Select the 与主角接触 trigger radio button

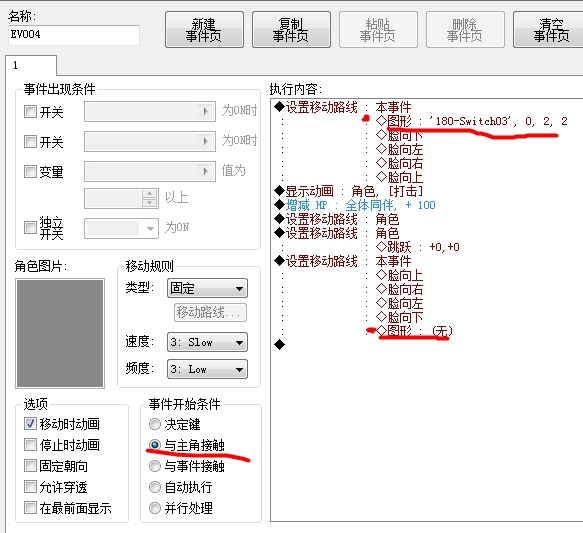click(155, 445)
